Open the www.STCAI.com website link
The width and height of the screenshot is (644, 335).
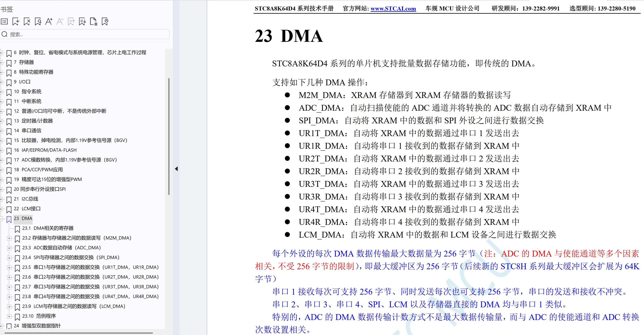(x=393, y=8)
